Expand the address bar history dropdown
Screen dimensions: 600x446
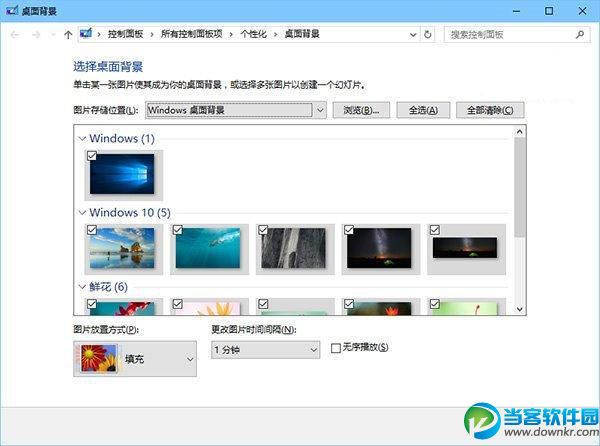coord(413,35)
